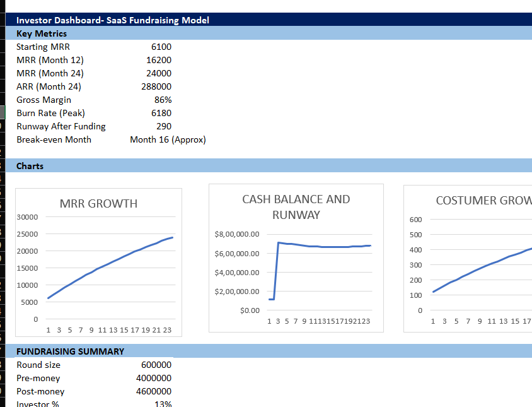The width and height of the screenshot is (532, 407).
Task: Select the CASH BALANCE AND RUNWAY chart title
Action: point(296,207)
